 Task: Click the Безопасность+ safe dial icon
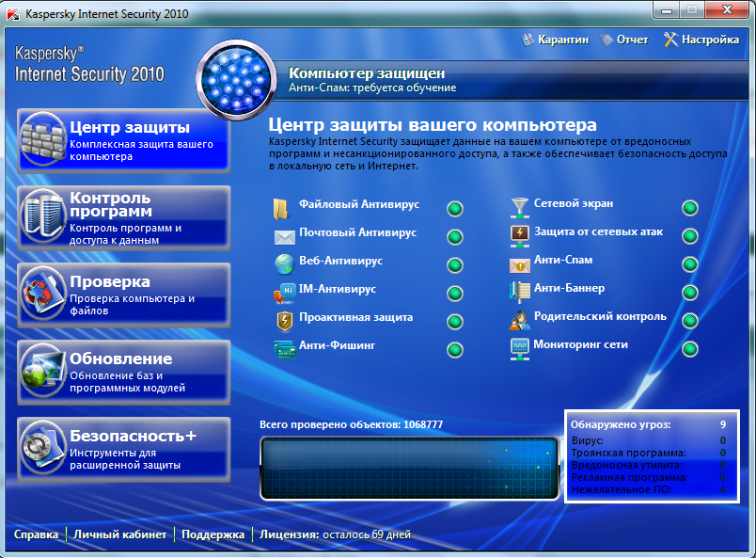[x=43, y=449]
